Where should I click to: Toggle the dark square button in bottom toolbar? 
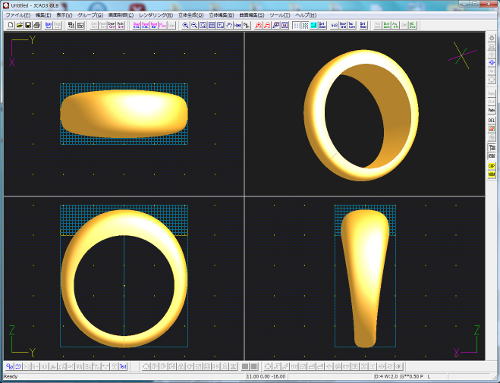(245, 367)
